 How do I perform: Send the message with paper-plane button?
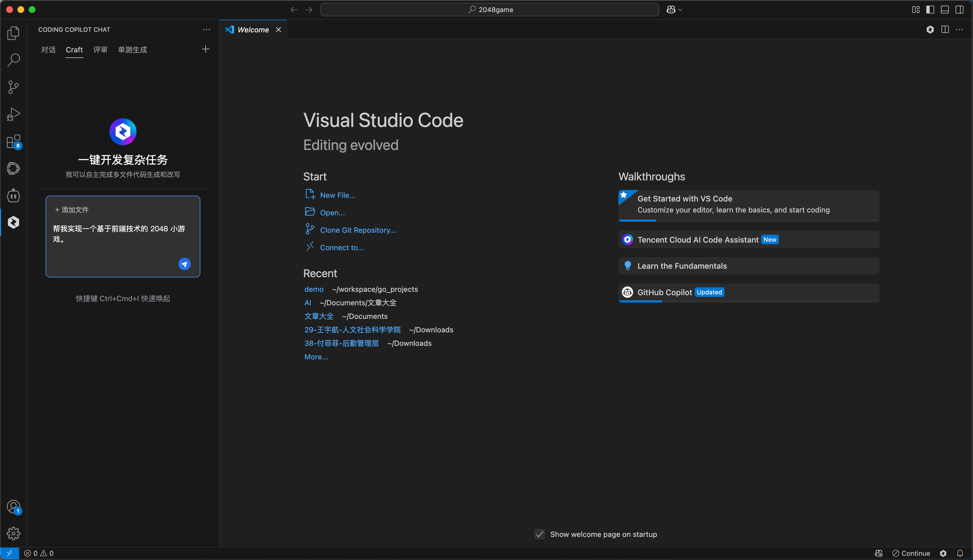pyautogui.click(x=185, y=264)
